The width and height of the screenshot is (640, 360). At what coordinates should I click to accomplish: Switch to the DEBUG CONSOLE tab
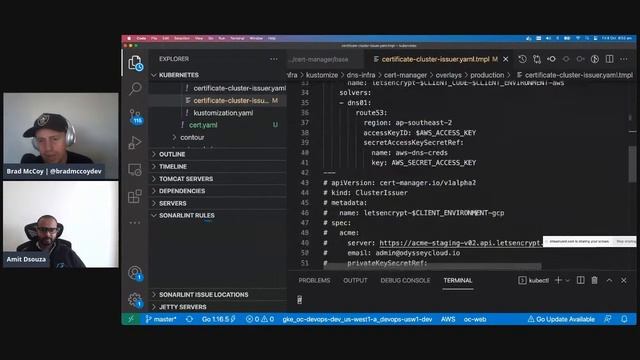pyautogui.click(x=405, y=280)
